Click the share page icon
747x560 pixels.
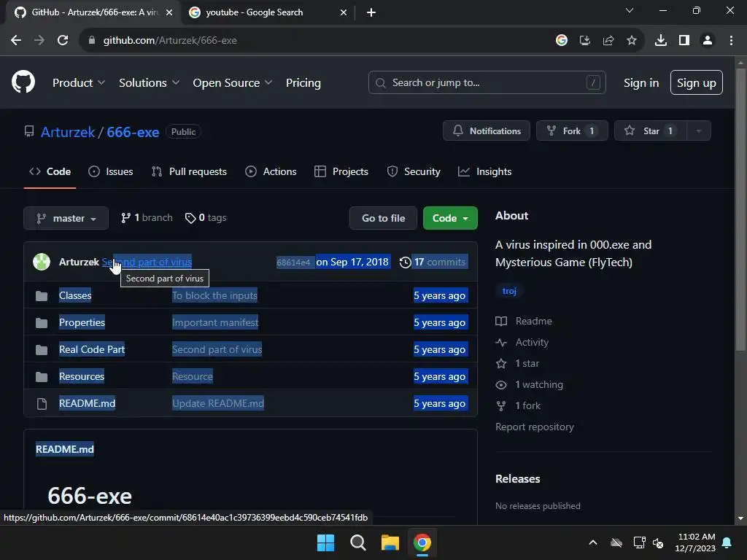pos(608,41)
